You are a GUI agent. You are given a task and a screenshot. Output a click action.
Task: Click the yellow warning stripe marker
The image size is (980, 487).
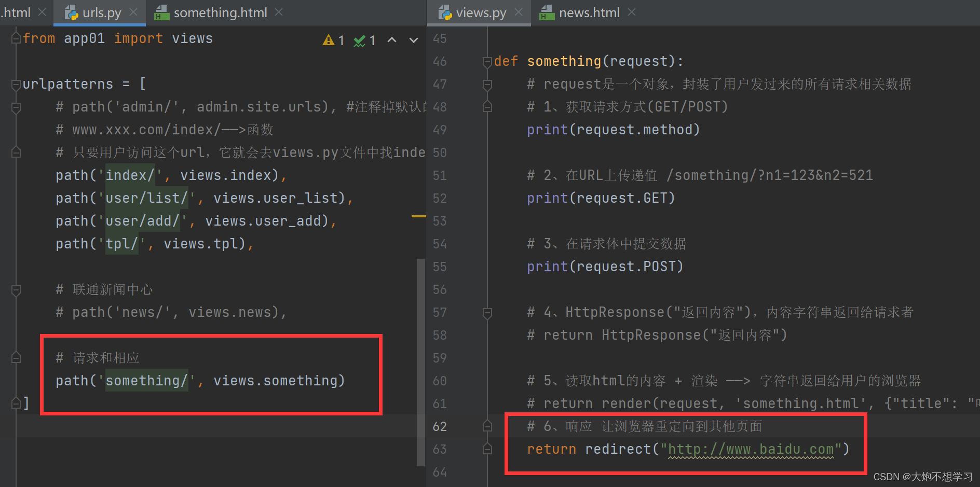[x=418, y=216]
